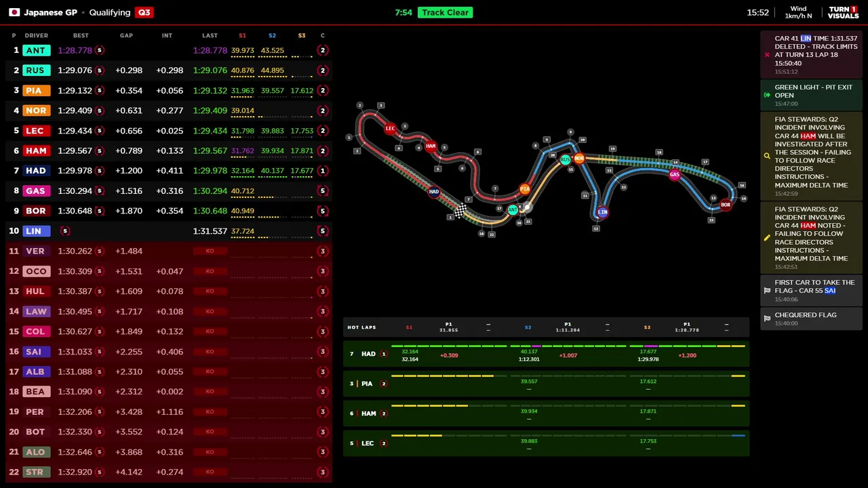Click the ANT driver badge
Image resolution: width=868 pixels, height=488 pixels.
coord(36,50)
